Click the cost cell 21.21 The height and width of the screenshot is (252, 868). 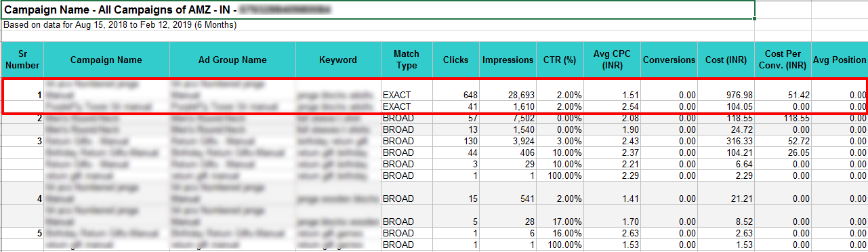tap(741, 199)
